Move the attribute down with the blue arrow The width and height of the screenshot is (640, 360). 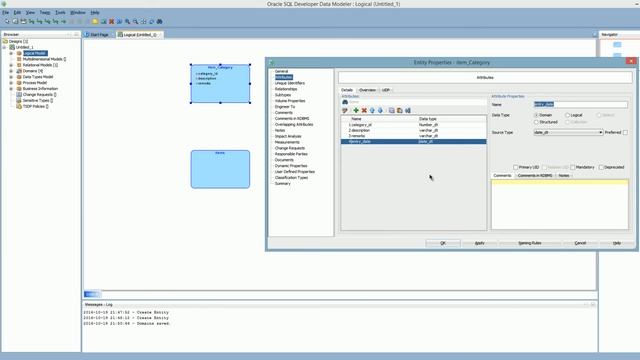point(380,111)
